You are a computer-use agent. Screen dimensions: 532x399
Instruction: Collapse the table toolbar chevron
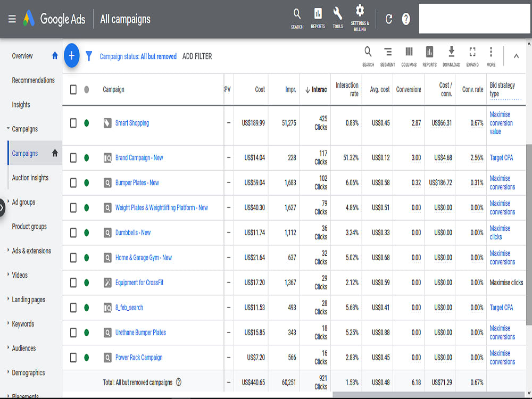pyautogui.click(x=516, y=56)
